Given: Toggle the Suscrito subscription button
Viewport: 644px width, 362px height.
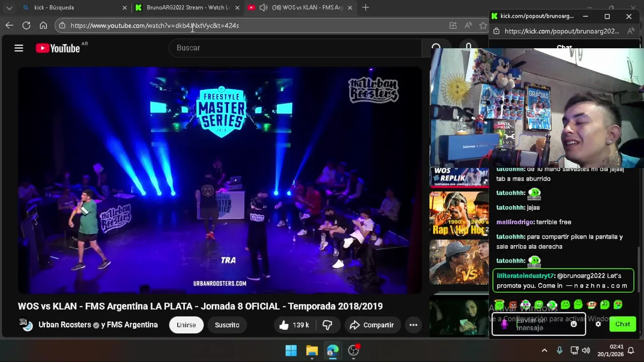Looking at the screenshot, I should tap(227, 325).
